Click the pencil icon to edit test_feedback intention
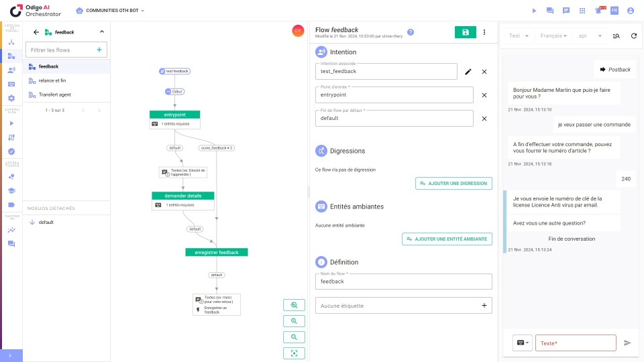 (468, 72)
